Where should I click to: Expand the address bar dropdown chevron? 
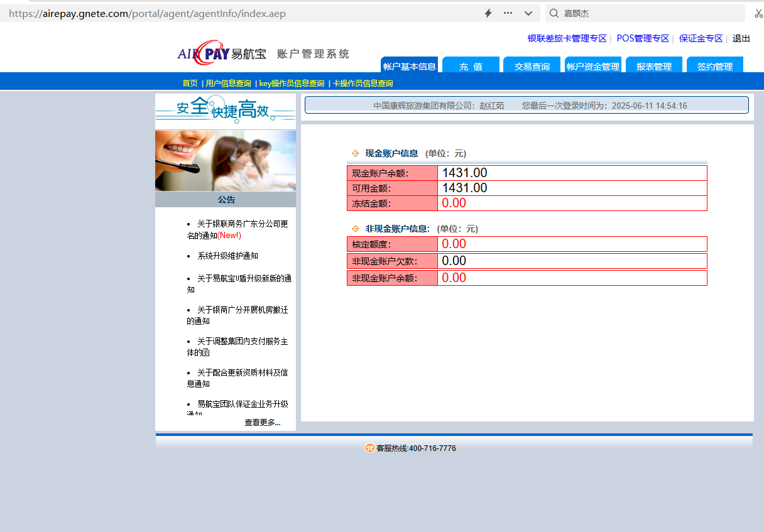[528, 13]
